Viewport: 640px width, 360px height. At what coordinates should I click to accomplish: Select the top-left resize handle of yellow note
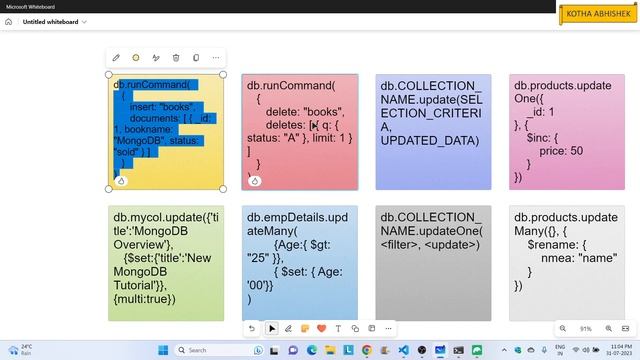(109, 75)
